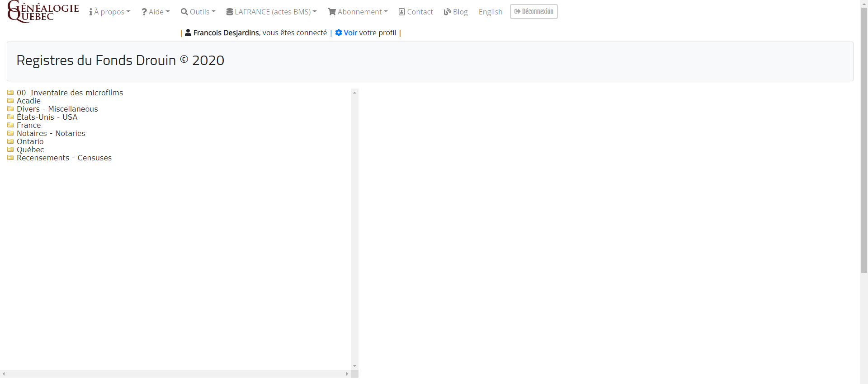The width and height of the screenshot is (868, 384).
Task: Click Voir votre profil link
Action: pos(366,33)
